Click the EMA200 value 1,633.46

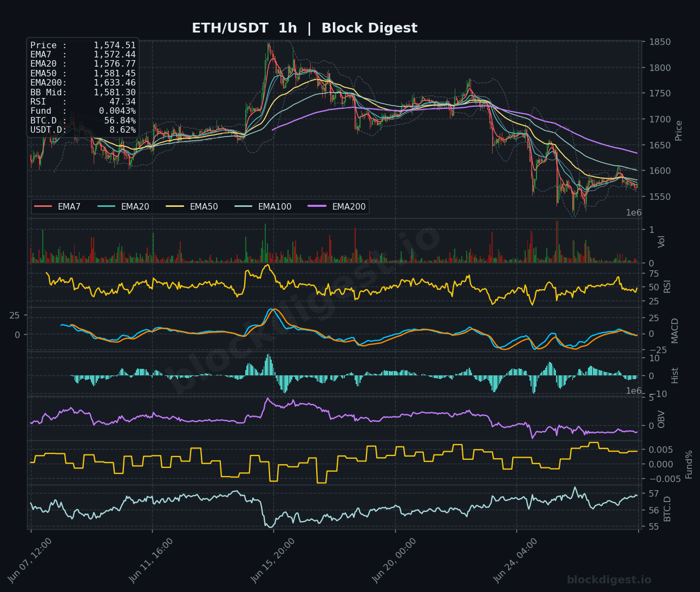click(x=115, y=83)
